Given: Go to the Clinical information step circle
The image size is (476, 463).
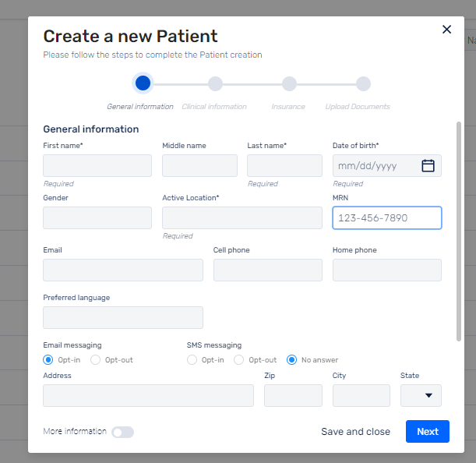Looking at the screenshot, I should (215, 83).
